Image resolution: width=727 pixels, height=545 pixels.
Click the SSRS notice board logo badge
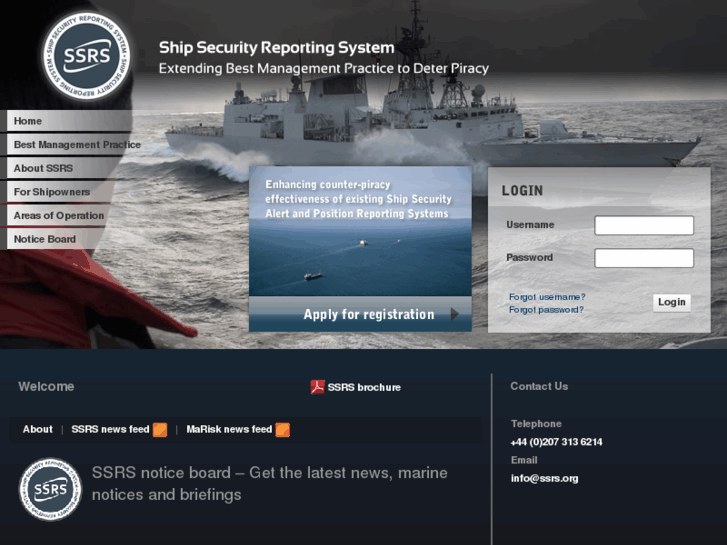(50, 489)
